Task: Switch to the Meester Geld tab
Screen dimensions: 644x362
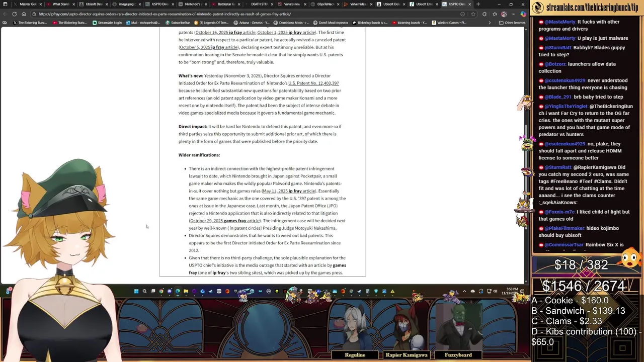Action: click(x=28, y=4)
